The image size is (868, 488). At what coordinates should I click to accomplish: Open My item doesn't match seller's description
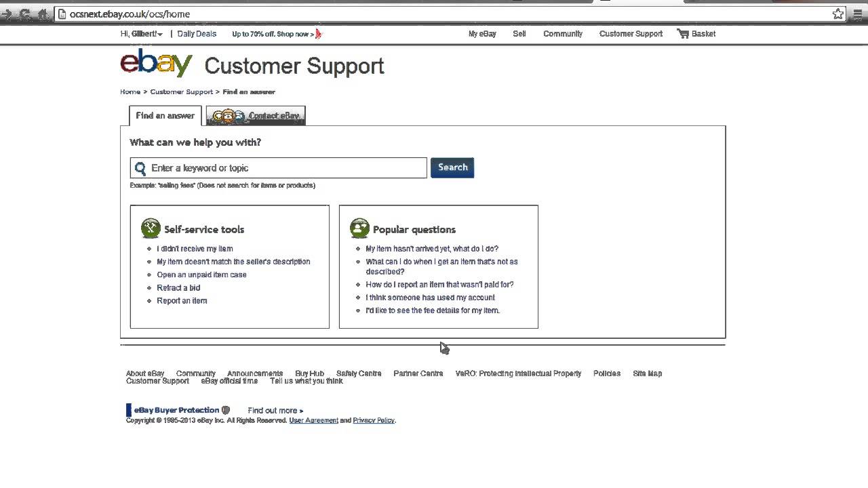pos(233,262)
